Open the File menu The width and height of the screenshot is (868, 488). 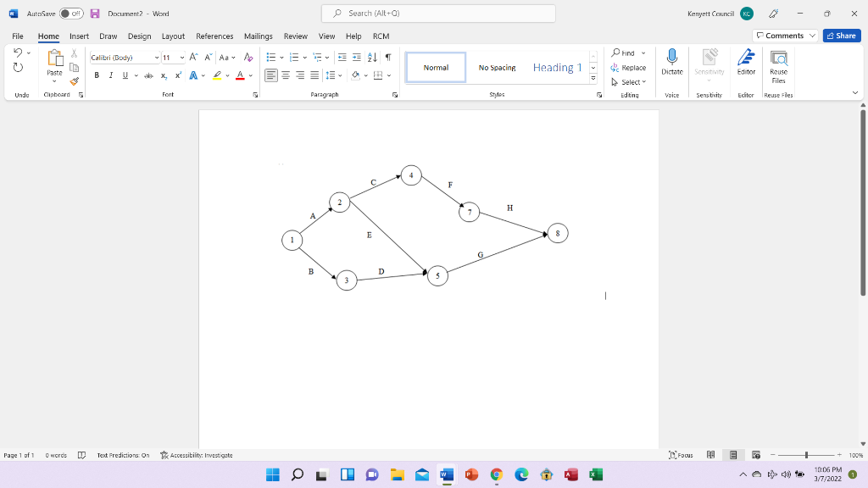coord(18,36)
